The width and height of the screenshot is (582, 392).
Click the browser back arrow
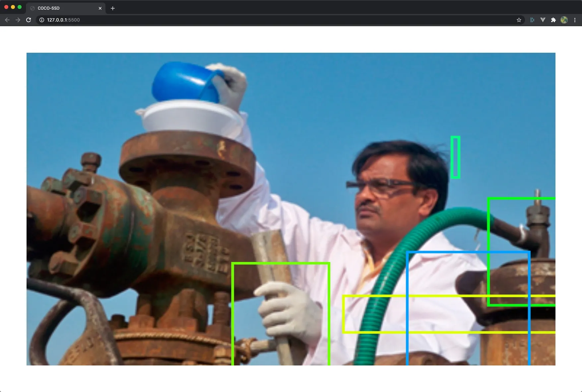click(7, 20)
